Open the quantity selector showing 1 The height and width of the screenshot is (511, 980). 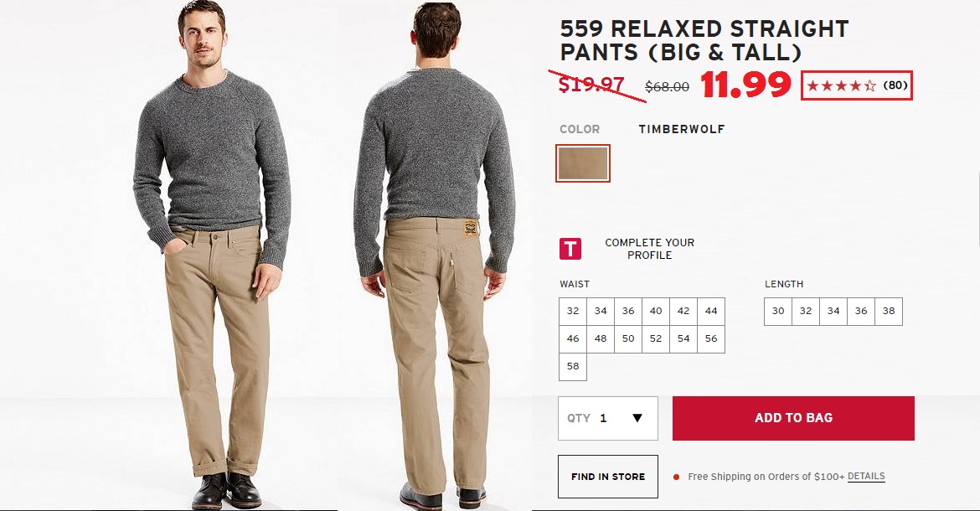click(608, 418)
